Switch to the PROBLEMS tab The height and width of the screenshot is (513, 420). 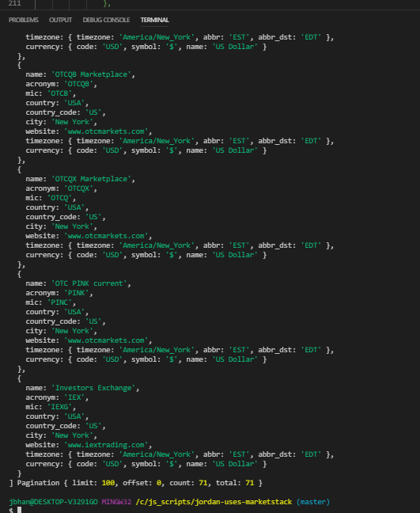[24, 20]
